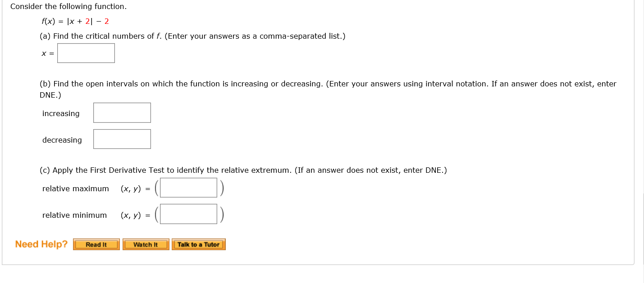Click inside the critical numbers answer field

pos(86,53)
